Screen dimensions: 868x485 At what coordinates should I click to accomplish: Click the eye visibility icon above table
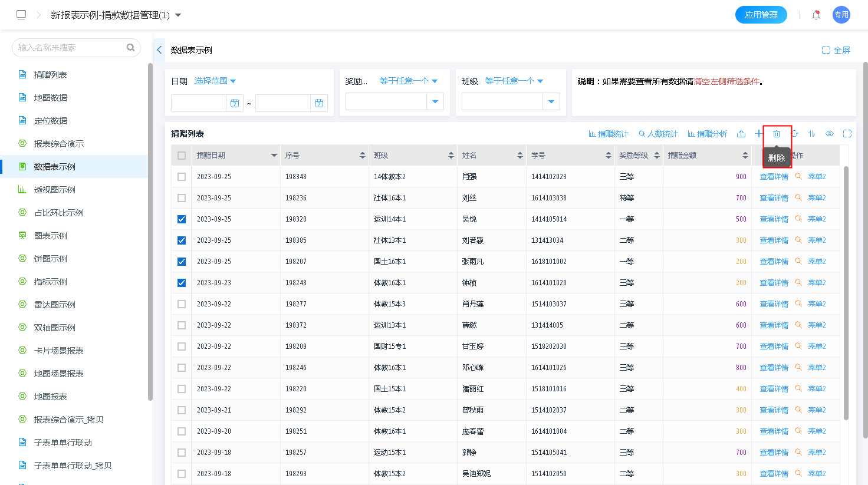coord(830,134)
